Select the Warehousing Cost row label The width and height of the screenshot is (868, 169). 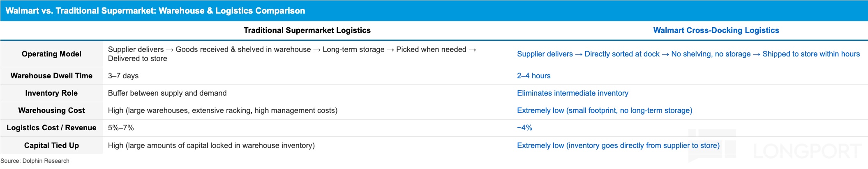pyautogui.click(x=51, y=110)
